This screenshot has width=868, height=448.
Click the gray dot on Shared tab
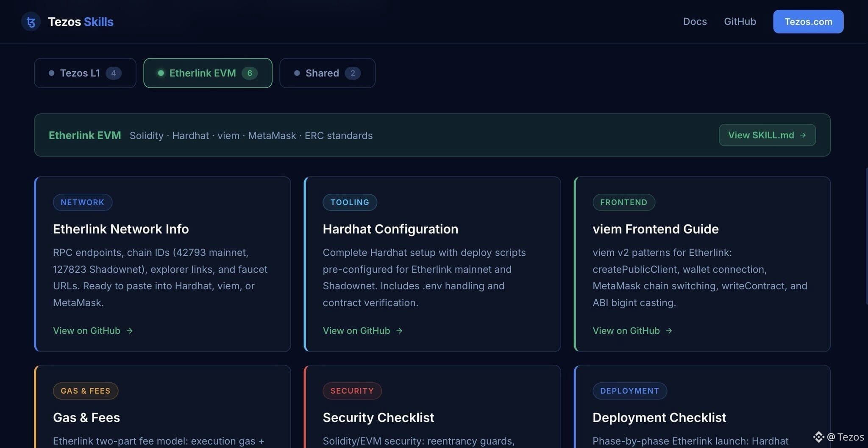[297, 73]
